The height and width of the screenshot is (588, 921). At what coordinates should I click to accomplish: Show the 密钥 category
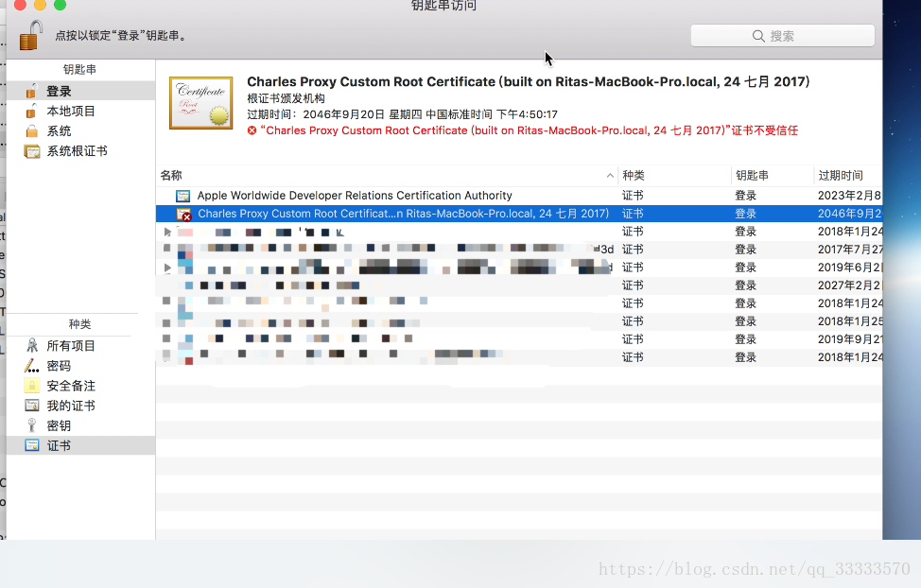(x=80, y=425)
